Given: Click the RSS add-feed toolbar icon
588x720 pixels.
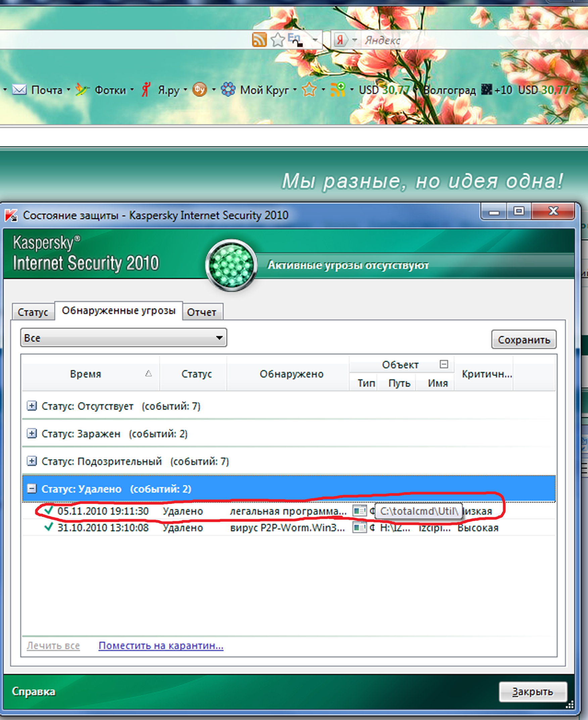Looking at the screenshot, I should pos(337,90).
